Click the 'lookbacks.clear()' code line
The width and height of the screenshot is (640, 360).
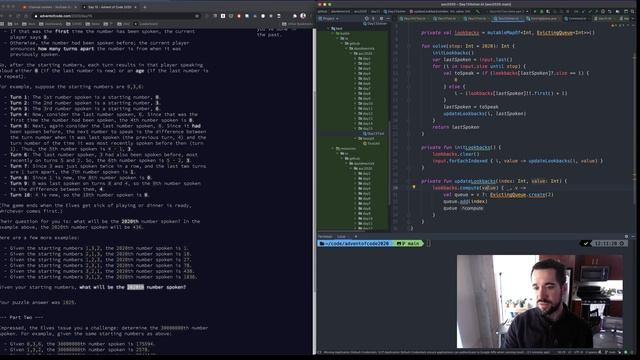(456, 154)
